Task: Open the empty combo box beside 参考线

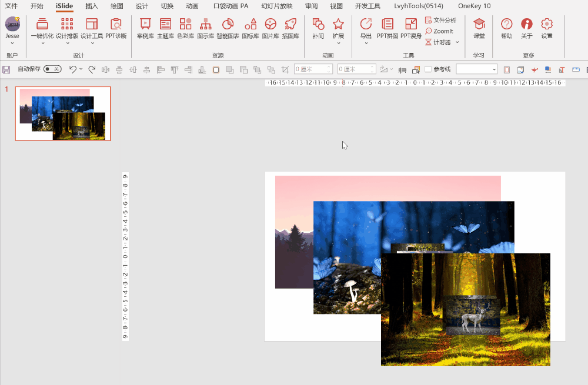Action: point(476,69)
